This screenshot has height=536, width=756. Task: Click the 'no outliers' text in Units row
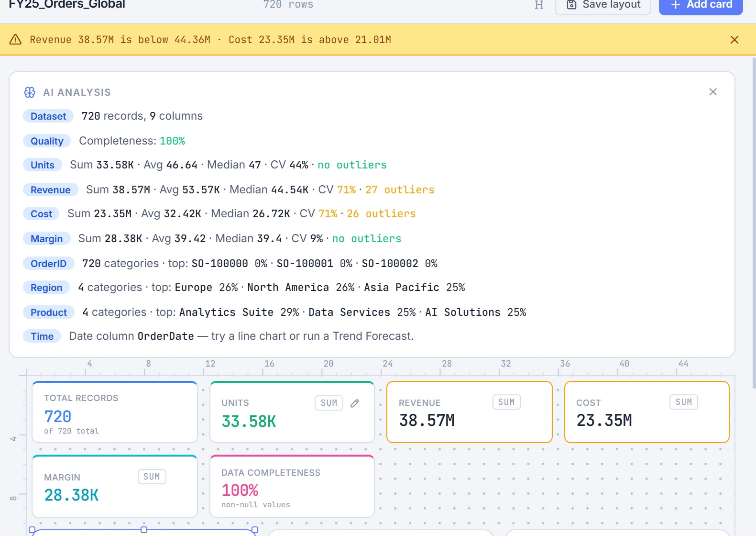click(352, 165)
